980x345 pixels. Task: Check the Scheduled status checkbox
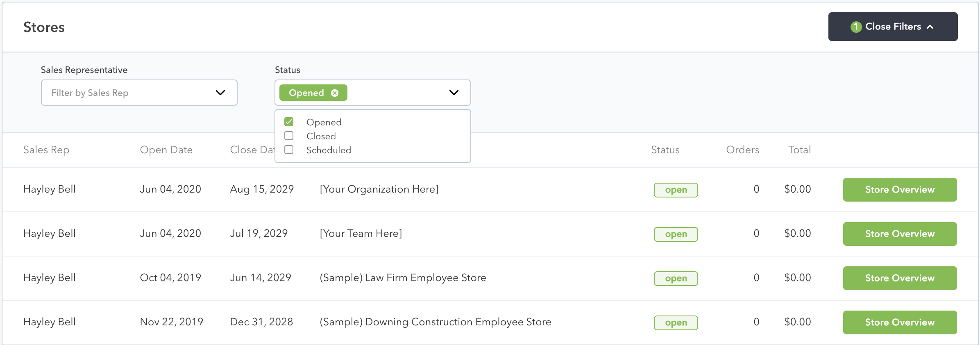coord(289,150)
